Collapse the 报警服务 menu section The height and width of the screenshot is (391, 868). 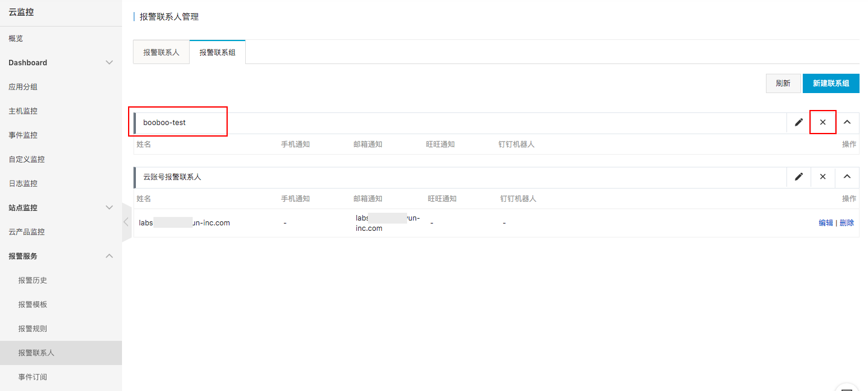tap(109, 256)
